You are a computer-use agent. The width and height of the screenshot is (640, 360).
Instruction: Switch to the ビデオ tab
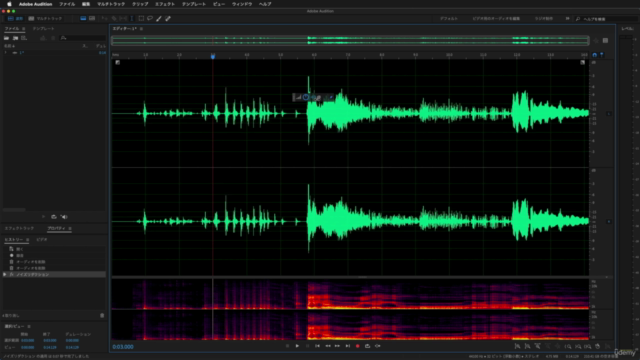(x=42, y=240)
